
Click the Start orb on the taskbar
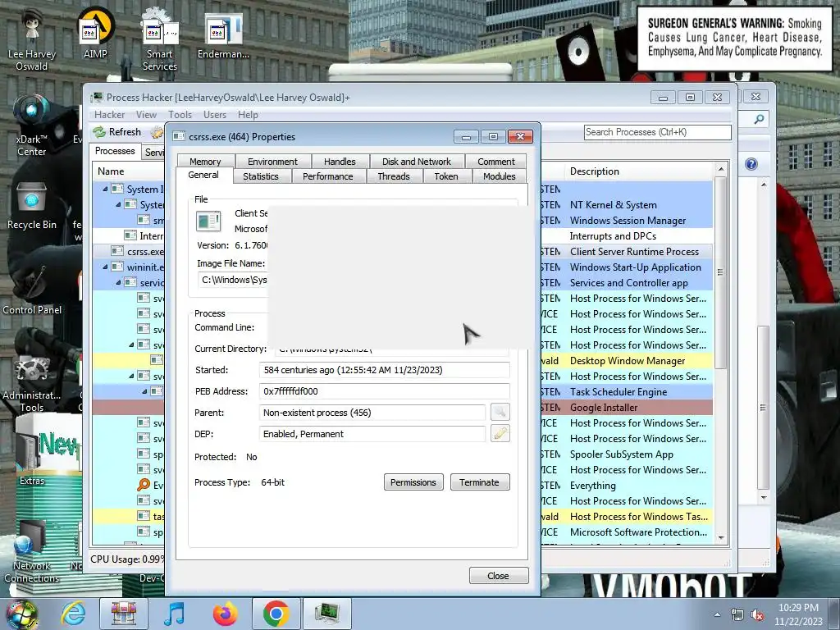[x=21, y=614]
